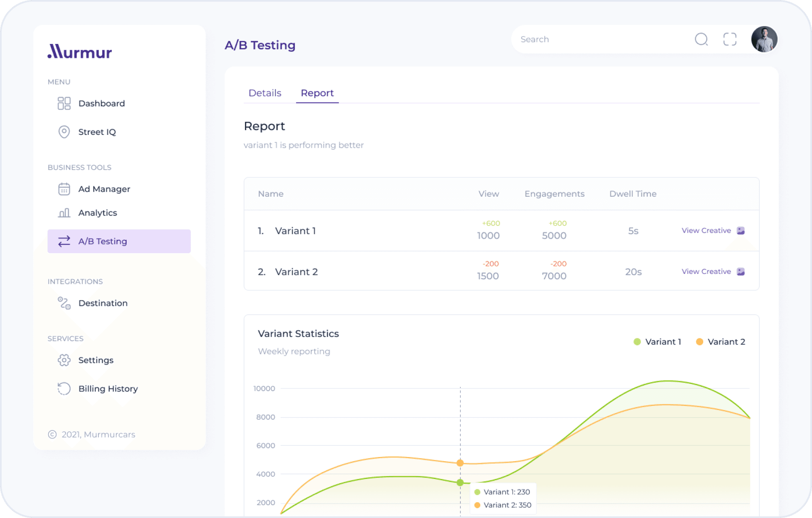Click the Street IQ location pin icon
812x518 pixels.
click(x=64, y=132)
